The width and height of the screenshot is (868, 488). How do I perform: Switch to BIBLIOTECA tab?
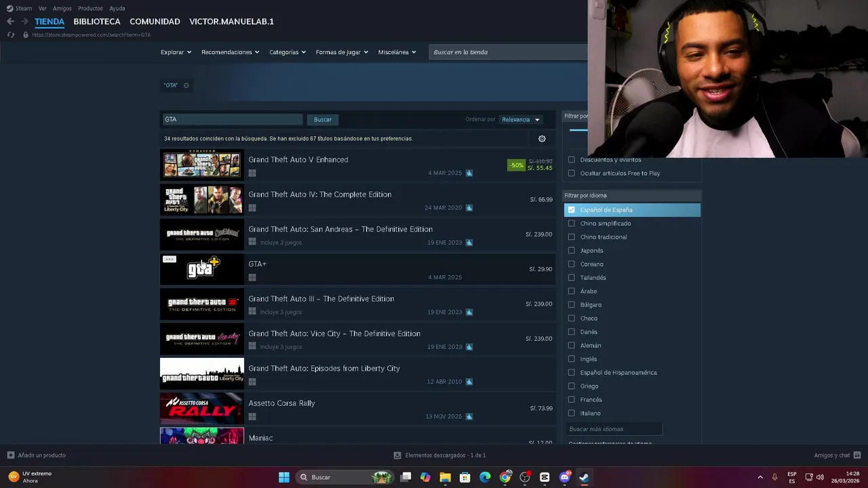(97, 22)
